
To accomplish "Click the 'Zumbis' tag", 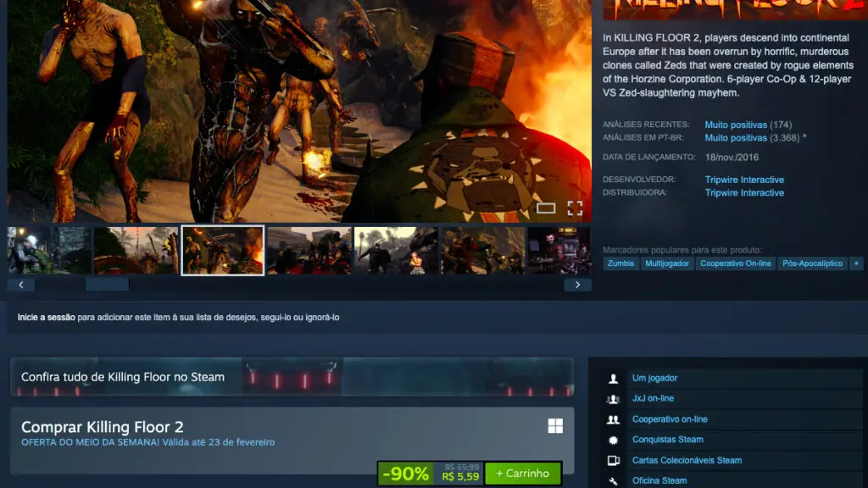I will [x=620, y=263].
